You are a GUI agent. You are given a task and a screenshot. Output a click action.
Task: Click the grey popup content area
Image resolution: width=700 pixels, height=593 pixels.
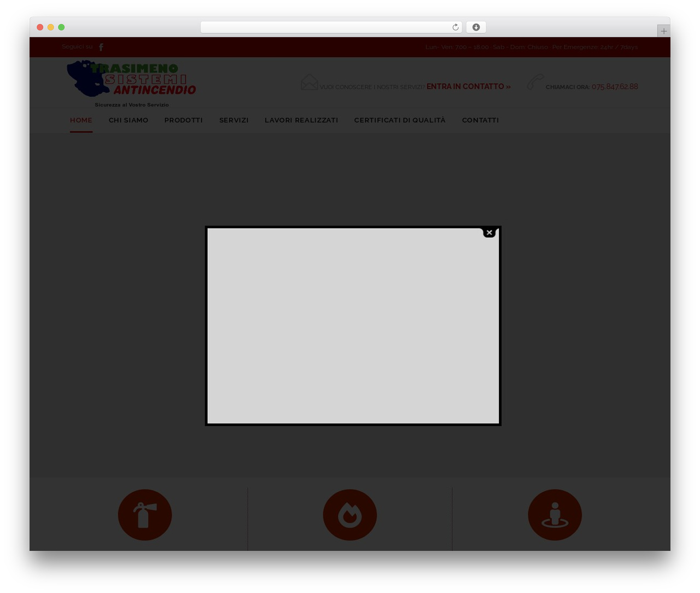pos(353,325)
